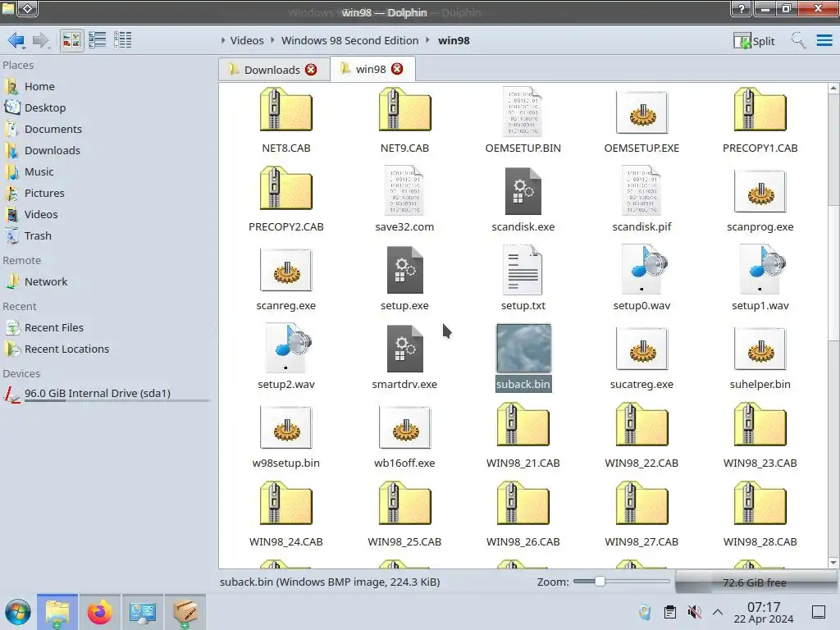The image size is (840, 630).
Task: Select the wb16off.exe file icon
Action: [404, 427]
